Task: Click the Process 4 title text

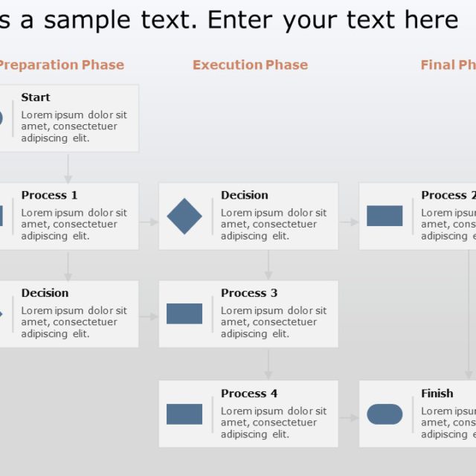Action: [x=249, y=393]
